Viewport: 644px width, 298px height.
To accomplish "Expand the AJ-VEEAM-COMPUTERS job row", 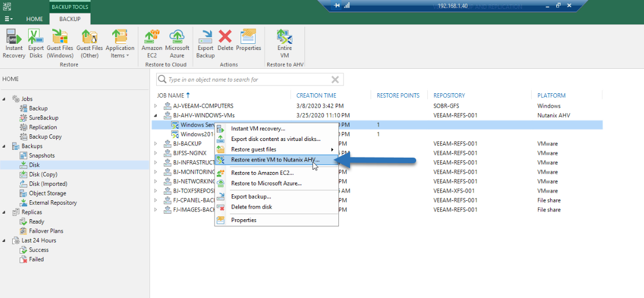I will tap(156, 106).
